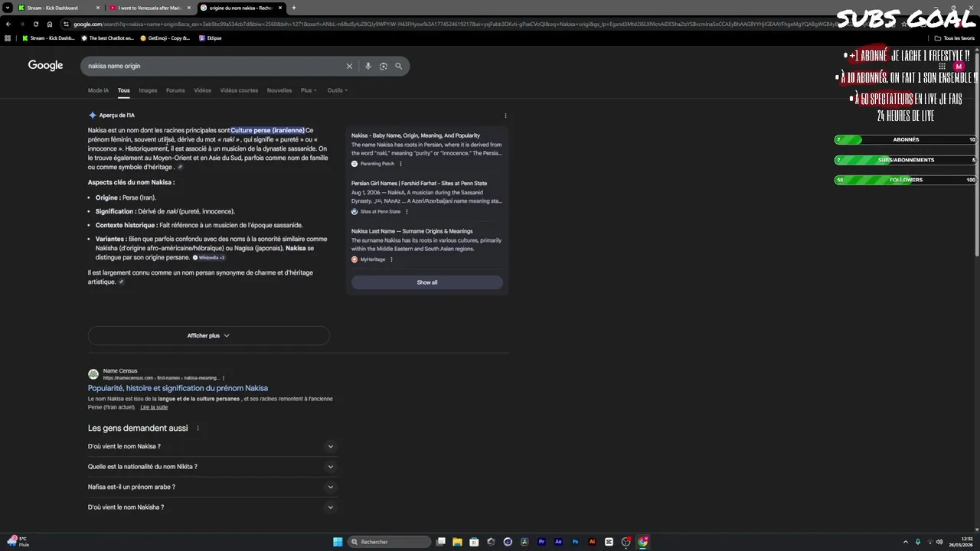Open AI overview three-dot options menu
The width and height of the screenshot is (980, 551).
point(505,116)
